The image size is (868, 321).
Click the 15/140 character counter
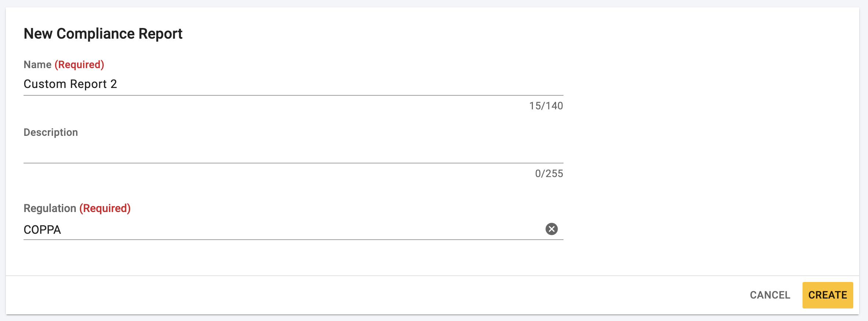546,106
